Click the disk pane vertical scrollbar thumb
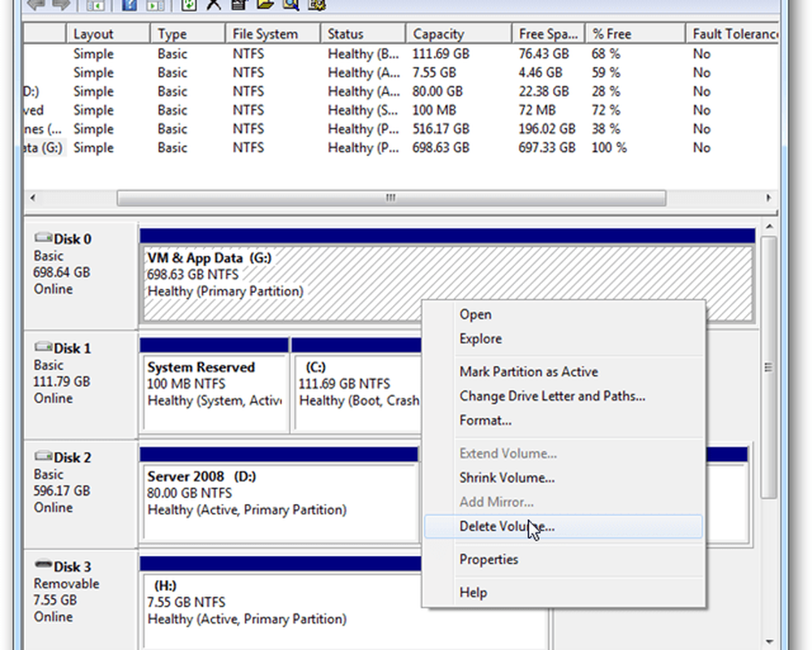Image resolution: width=812 pixels, height=650 pixels. 770,368
